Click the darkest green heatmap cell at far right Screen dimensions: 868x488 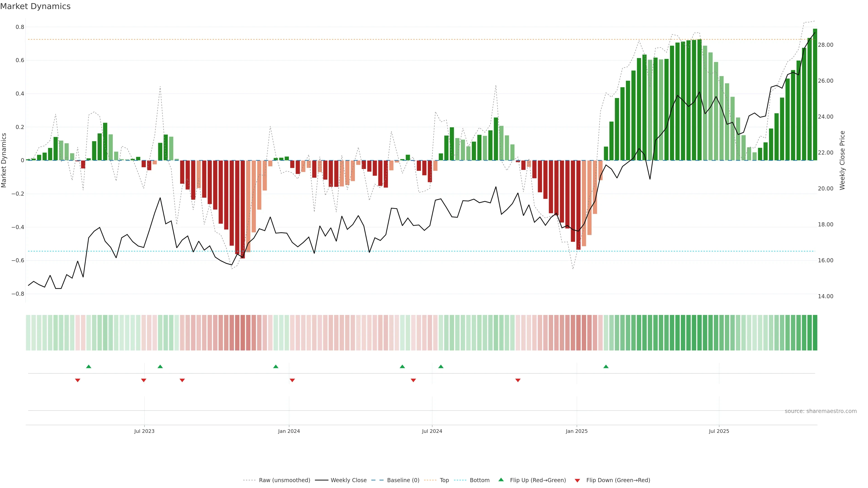(815, 332)
